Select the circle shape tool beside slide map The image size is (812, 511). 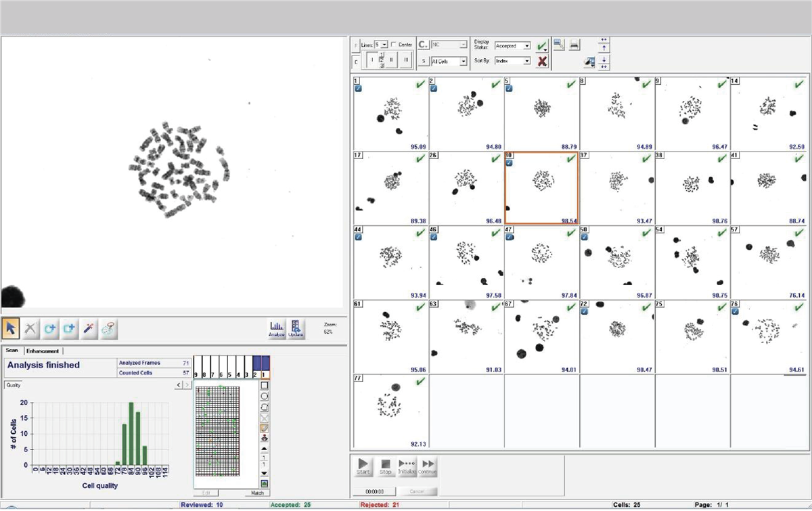(265, 396)
